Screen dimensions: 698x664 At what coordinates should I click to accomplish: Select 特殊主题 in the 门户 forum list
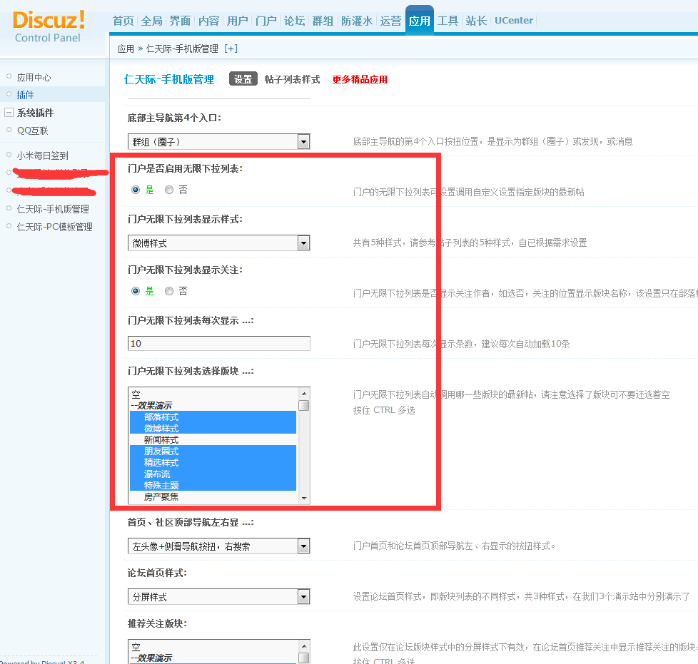213,485
